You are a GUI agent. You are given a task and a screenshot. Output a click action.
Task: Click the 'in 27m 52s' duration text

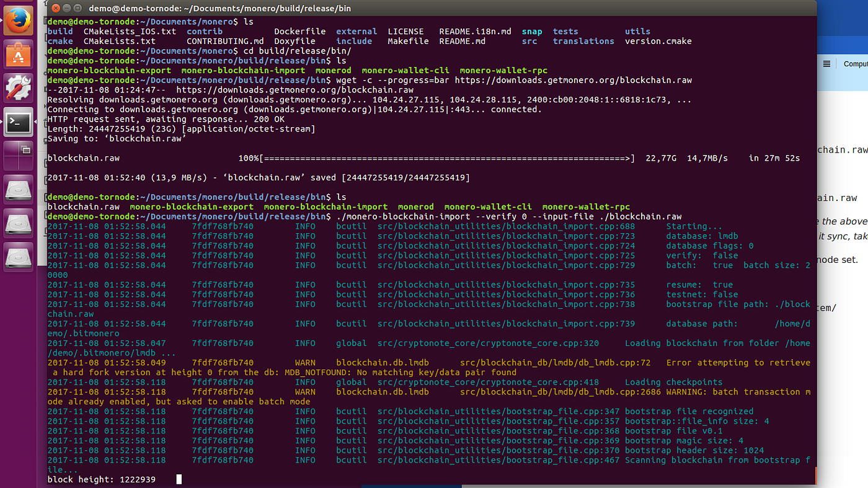[774, 158]
